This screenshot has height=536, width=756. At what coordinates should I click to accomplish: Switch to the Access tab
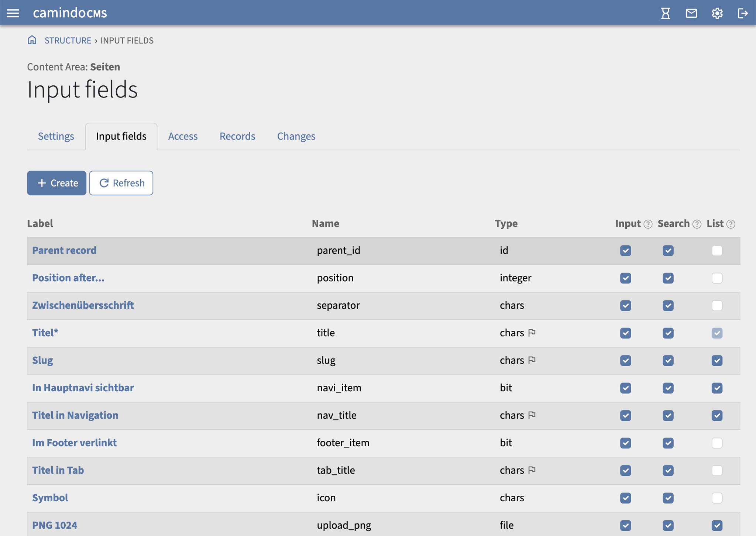(x=183, y=136)
